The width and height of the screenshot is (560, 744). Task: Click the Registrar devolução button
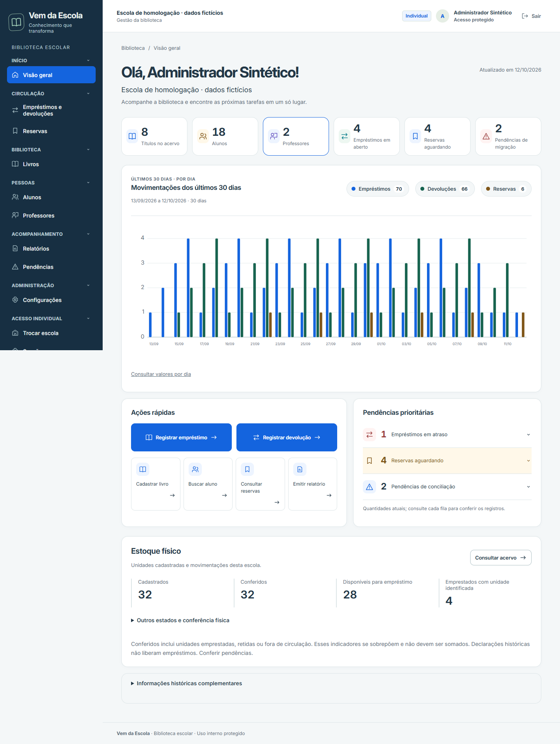(x=287, y=437)
